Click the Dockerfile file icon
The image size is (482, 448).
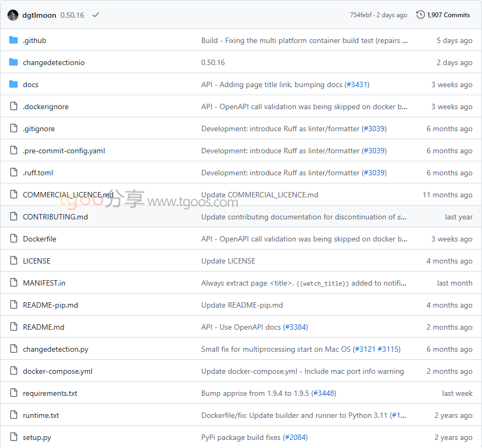point(13,239)
